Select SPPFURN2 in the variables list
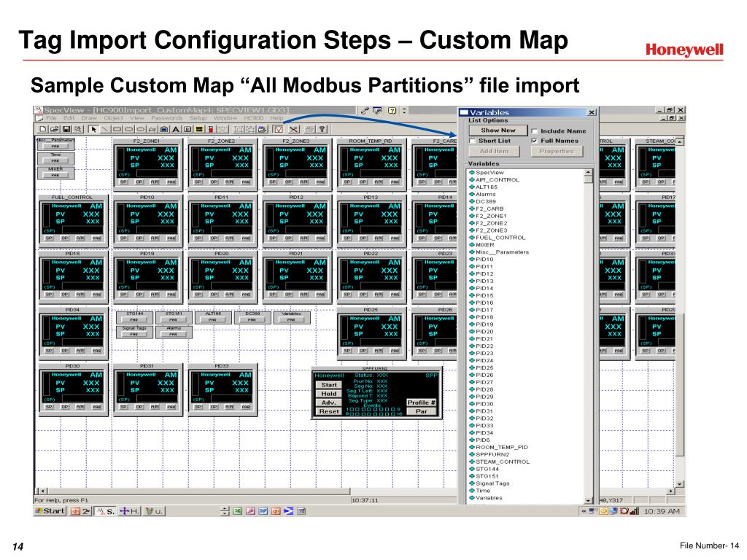Screen dimensions: 747x560 coord(492,454)
